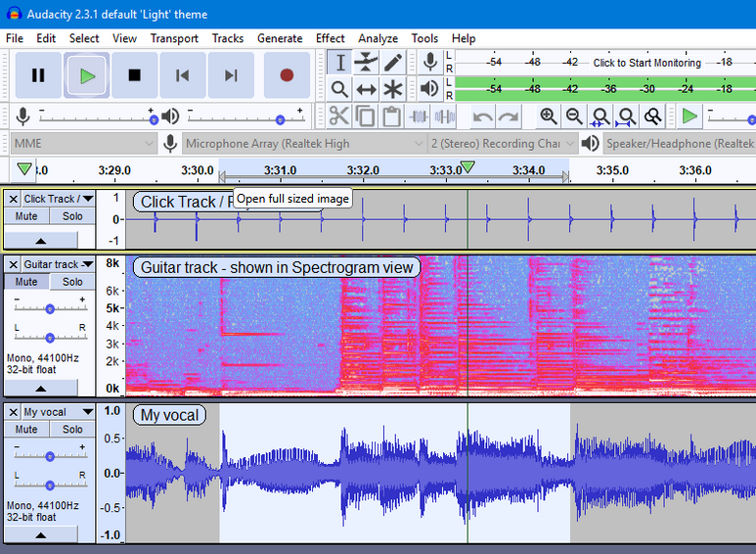The width and height of the screenshot is (756, 554).
Task: Click the Copy icon in edit toolbar
Action: pyautogui.click(x=365, y=116)
